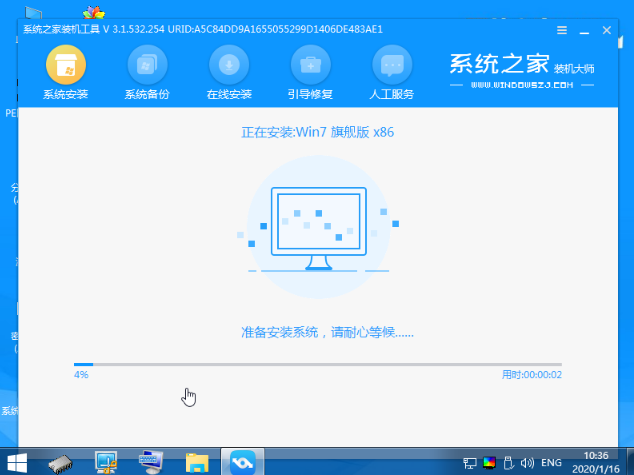Open the hamburger menu in title bar
The height and width of the screenshot is (475, 634).
562,30
